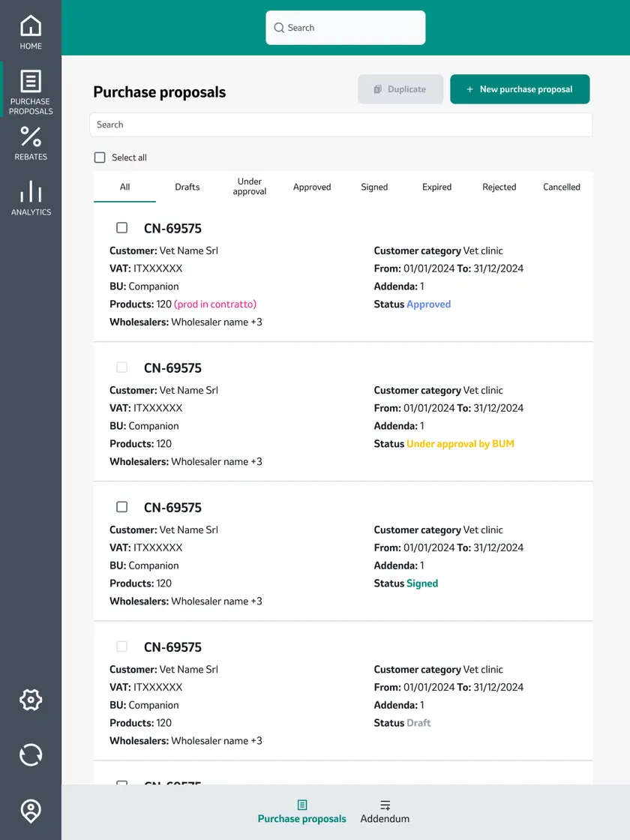Focus the proposals list Search field
The height and width of the screenshot is (840, 630).
click(x=340, y=124)
